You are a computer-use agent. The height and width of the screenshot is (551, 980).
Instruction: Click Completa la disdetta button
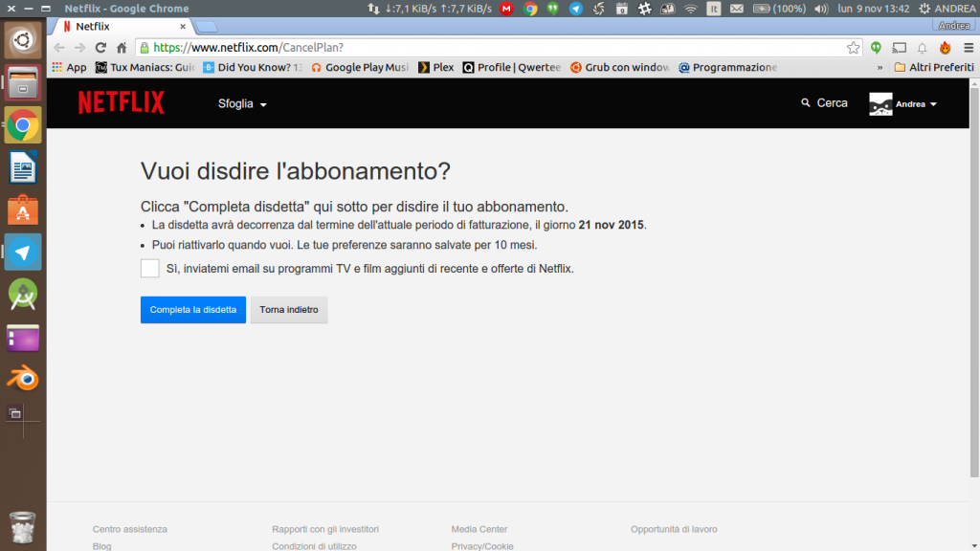tap(193, 310)
